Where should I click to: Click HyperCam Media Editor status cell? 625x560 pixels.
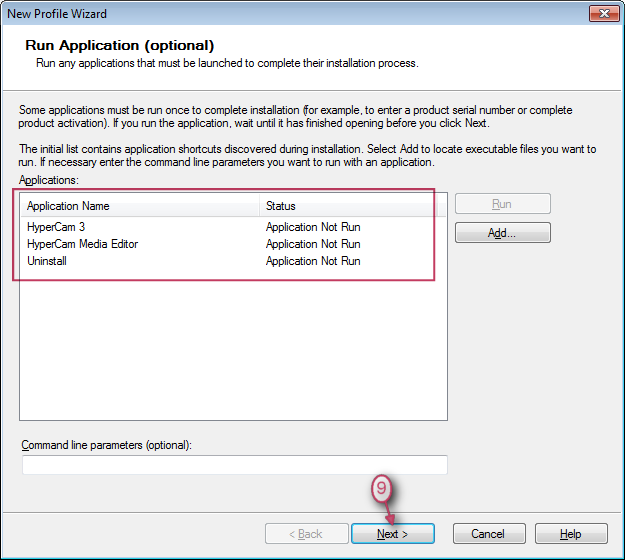pos(313,244)
